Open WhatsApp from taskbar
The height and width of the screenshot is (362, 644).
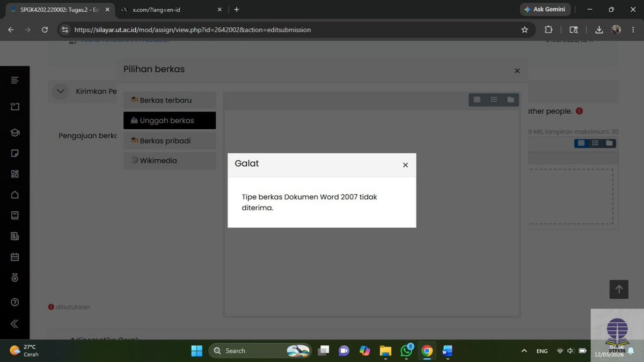[x=406, y=351]
